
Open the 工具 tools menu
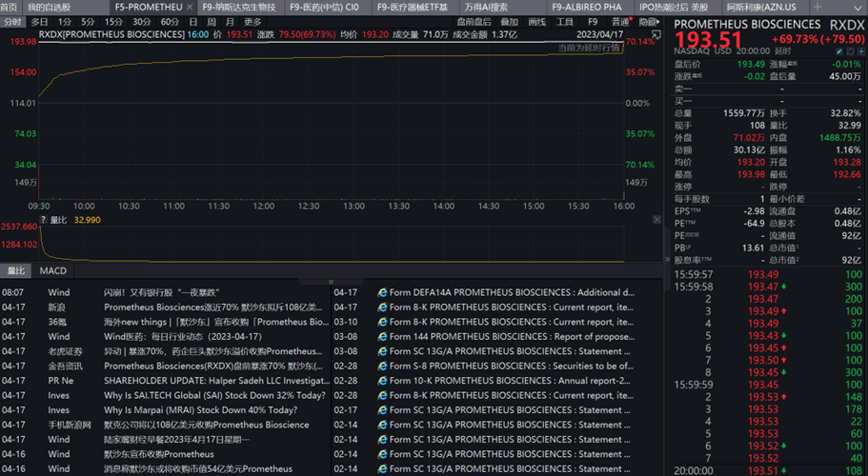pyautogui.click(x=565, y=22)
